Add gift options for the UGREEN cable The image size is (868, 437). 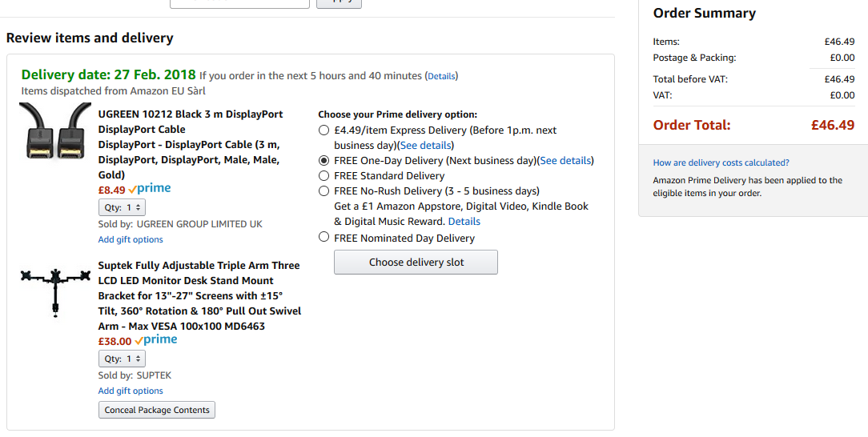[131, 239]
